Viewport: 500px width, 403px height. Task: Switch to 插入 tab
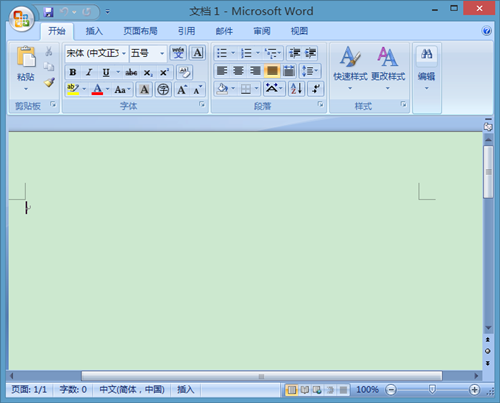[94, 31]
